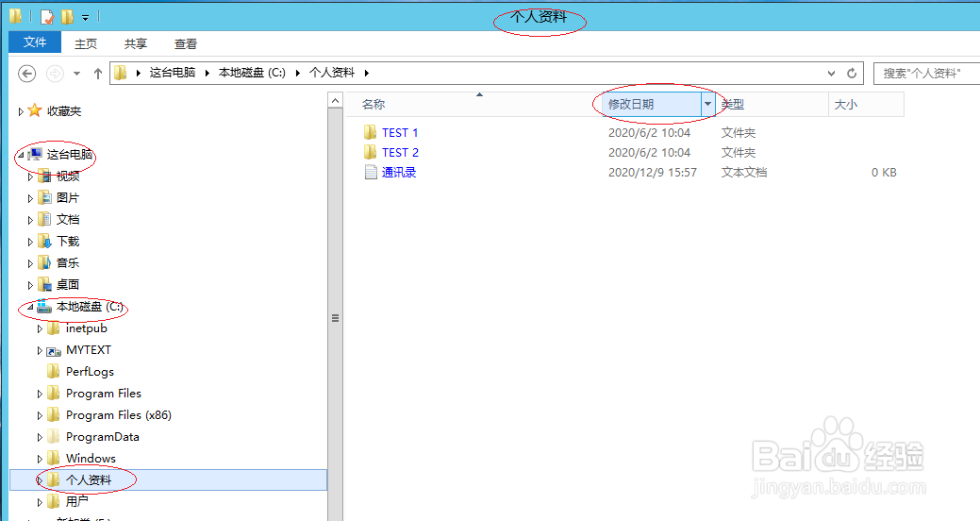Viewport: 980px width, 521px height.
Task: Sort by the 大小 column header
Action: click(846, 105)
